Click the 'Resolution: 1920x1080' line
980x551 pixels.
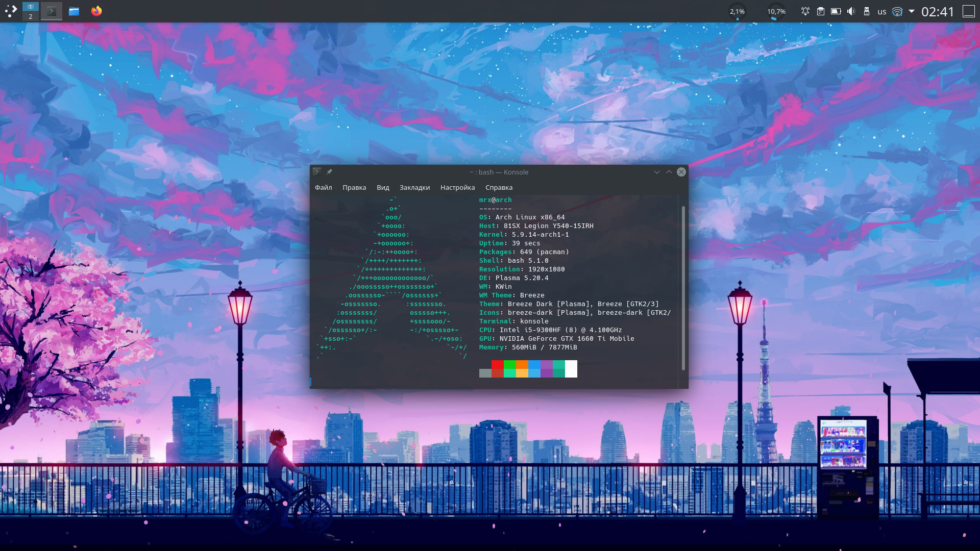(522, 269)
